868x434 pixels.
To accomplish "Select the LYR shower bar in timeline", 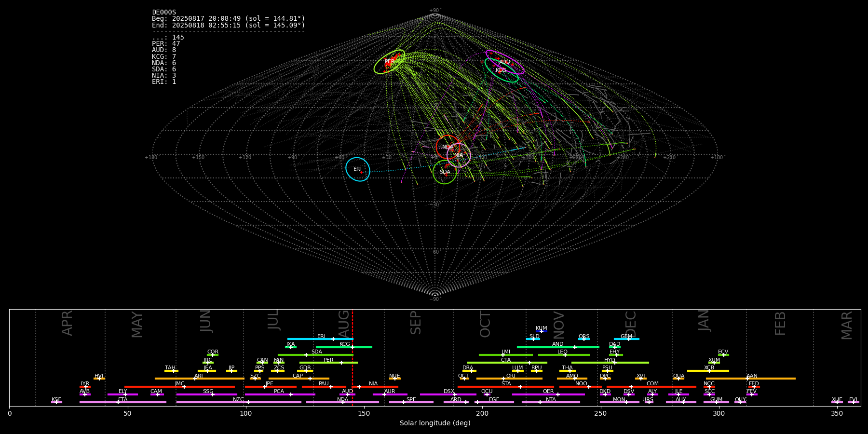I will point(85,386).
